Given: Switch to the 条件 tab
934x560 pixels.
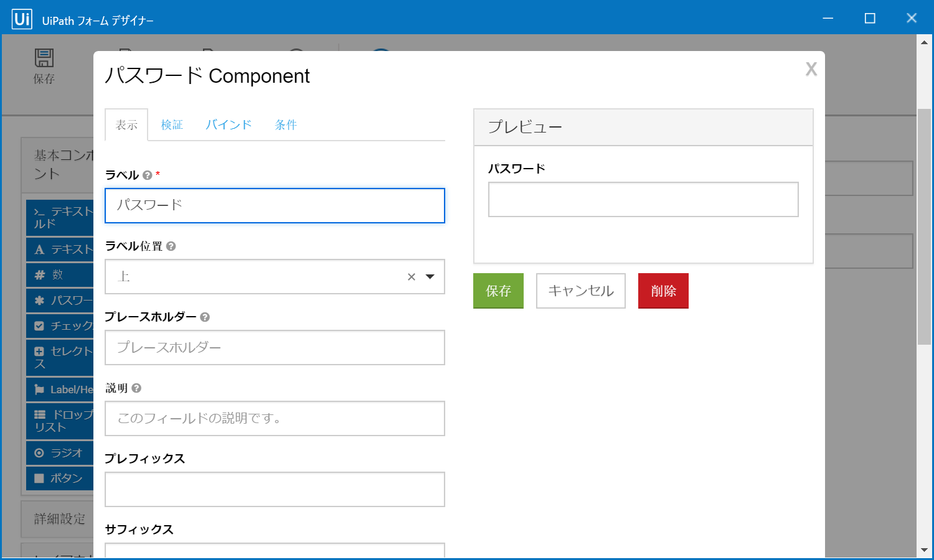Looking at the screenshot, I should coord(286,125).
